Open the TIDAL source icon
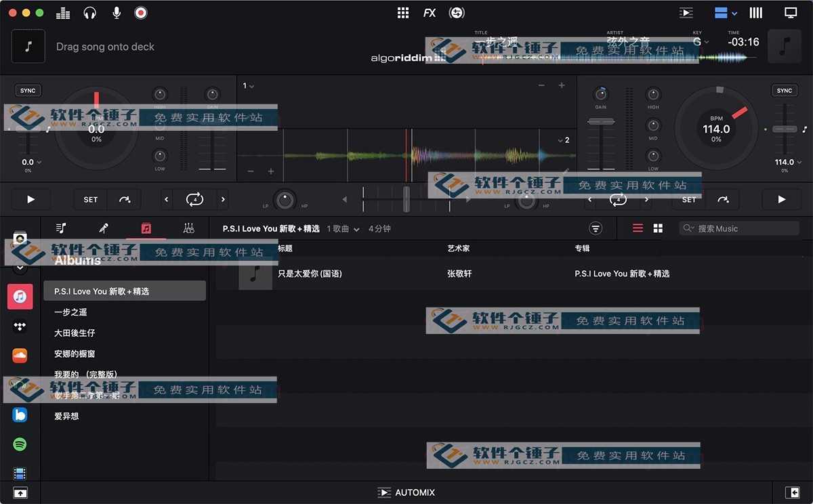813x504 pixels. point(20,327)
